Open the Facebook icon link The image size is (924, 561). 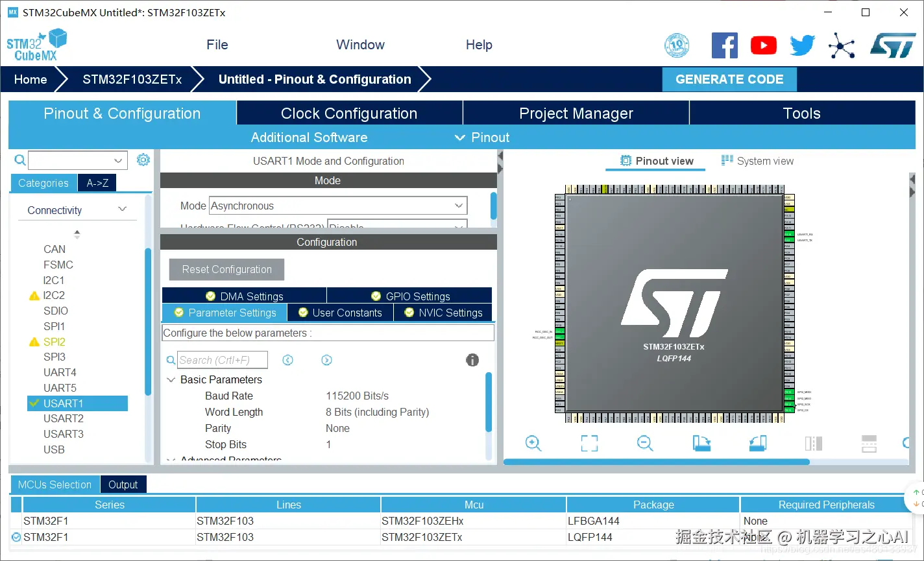[x=725, y=45]
